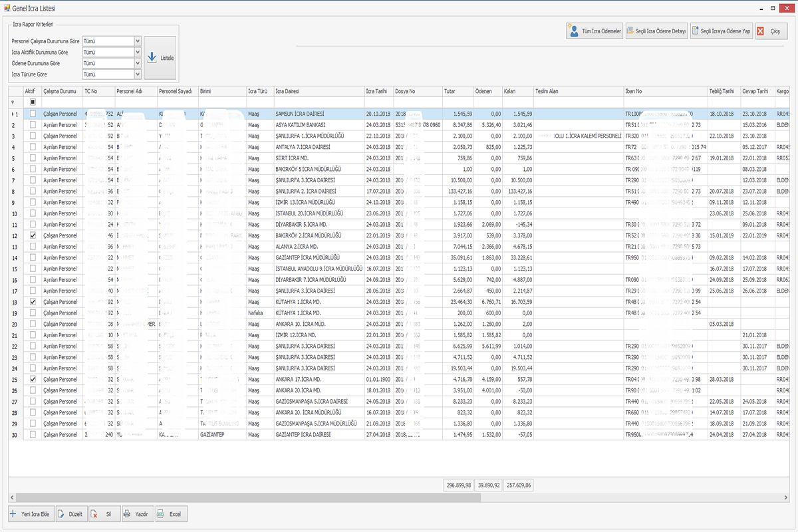The height and width of the screenshot is (532, 798).
Task: Delete the record with Sil icon
Action: pos(94,514)
